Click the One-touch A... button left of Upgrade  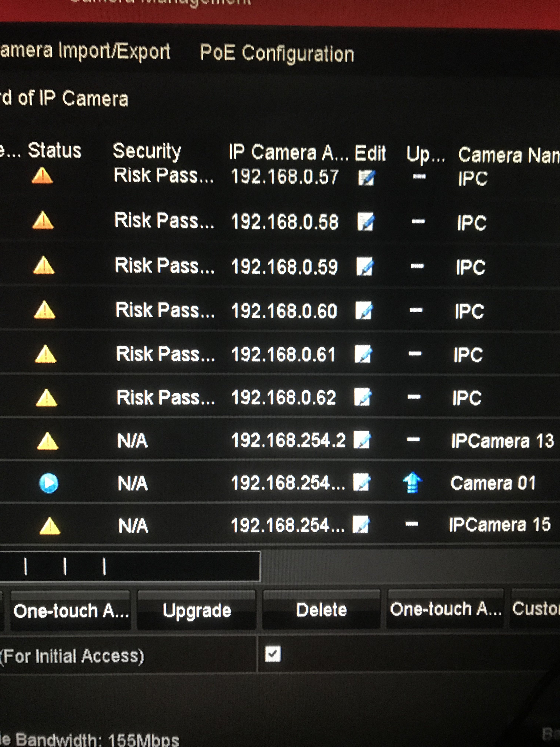pos(71,611)
